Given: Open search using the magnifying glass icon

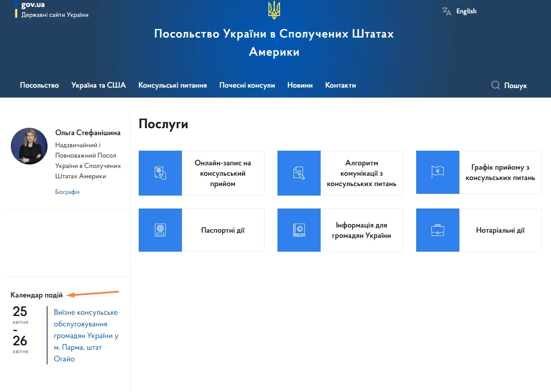Looking at the screenshot, I should pyautogui.click(x=495, y=85).
